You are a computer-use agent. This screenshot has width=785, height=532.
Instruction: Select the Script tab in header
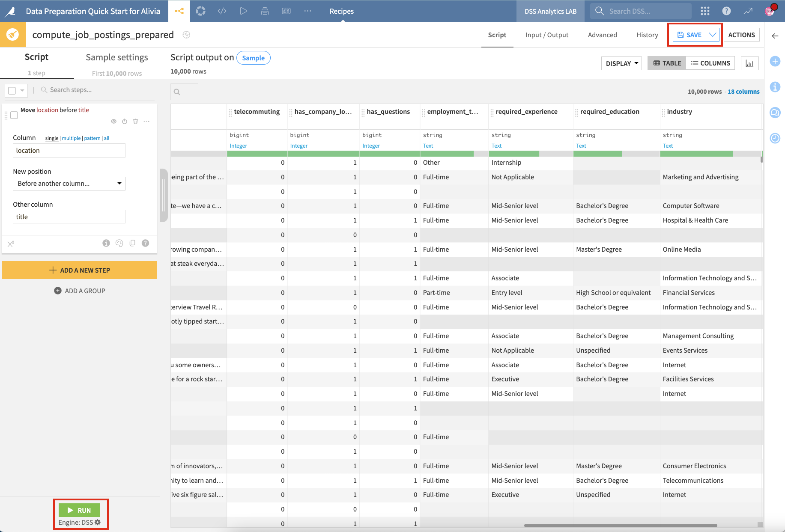[x=497, y=35]
